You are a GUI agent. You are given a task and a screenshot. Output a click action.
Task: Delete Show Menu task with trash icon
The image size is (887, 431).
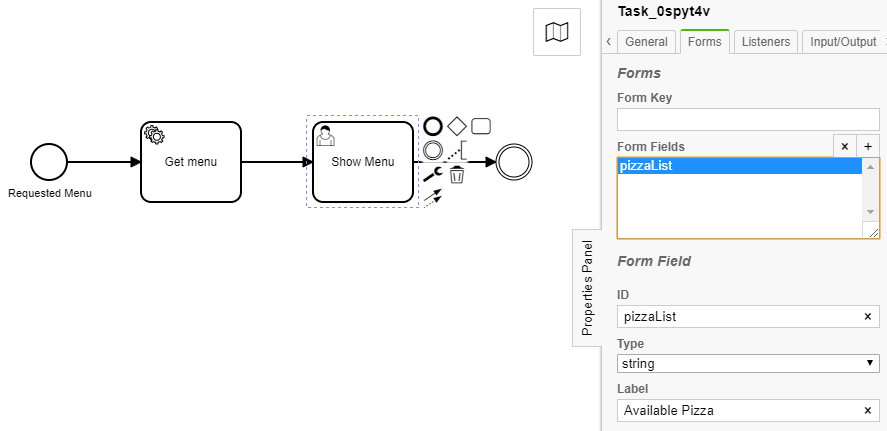click(x=457, y=175)
